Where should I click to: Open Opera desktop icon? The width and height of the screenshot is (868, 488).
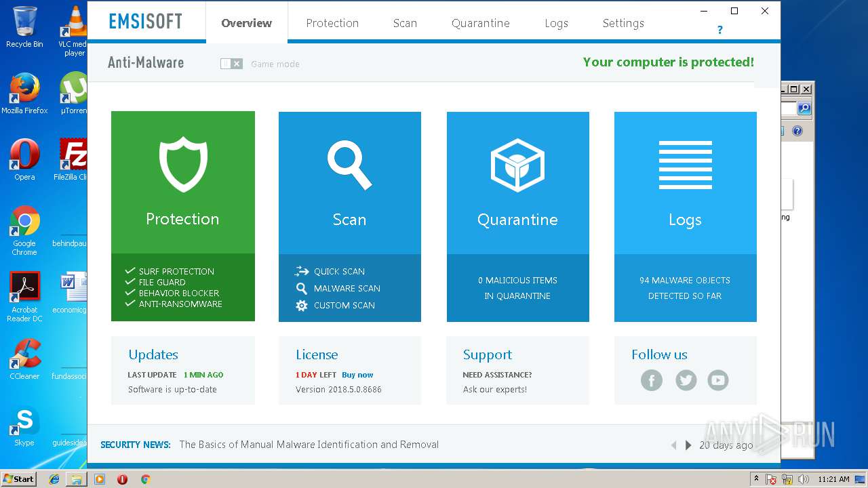[24, 160]
